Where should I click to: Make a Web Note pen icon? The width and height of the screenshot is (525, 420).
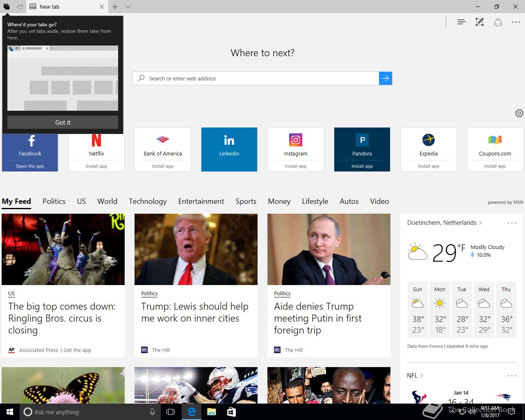point(479,22)
